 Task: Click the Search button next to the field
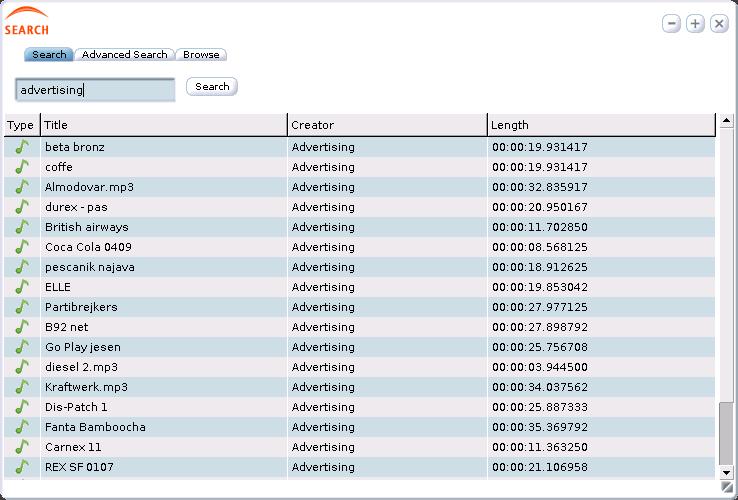click(x=212, y=87)
